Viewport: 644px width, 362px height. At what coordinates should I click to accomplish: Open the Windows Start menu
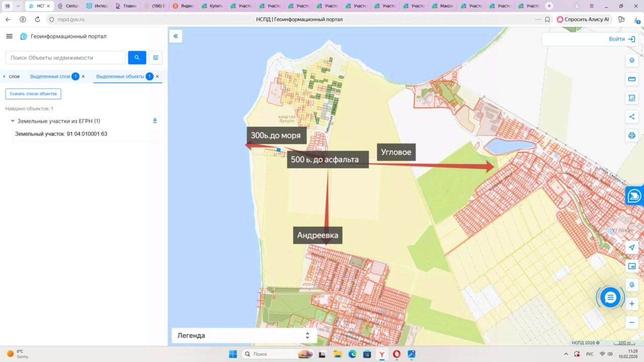coord(233,354)
